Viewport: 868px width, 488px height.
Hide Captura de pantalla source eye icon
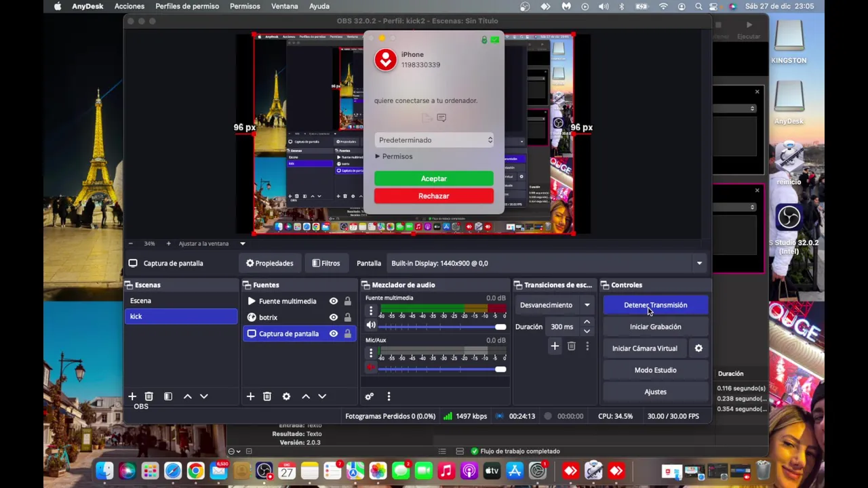pos(333,333)
